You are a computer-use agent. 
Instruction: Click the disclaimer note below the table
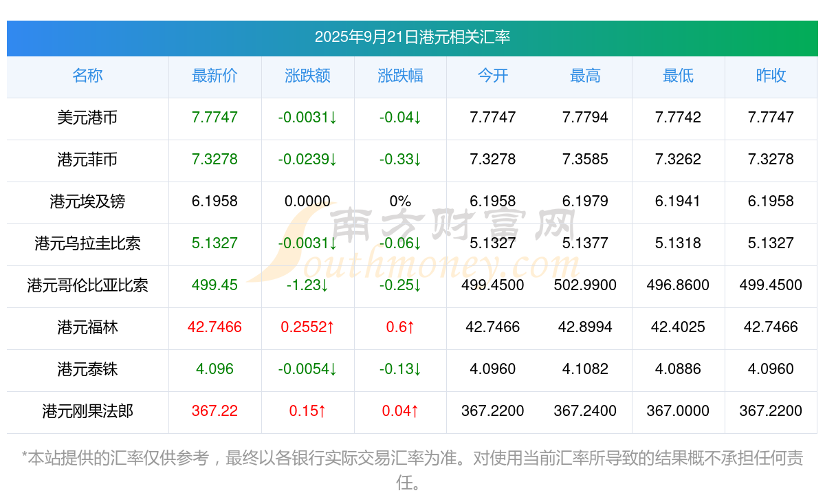[412, 470]
